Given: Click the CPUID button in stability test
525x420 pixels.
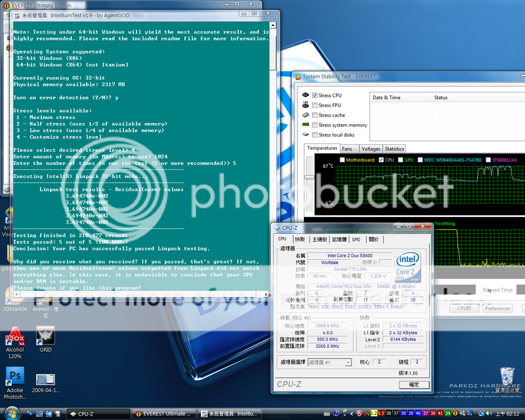Looking at the screenshot, I should point(464,309).
